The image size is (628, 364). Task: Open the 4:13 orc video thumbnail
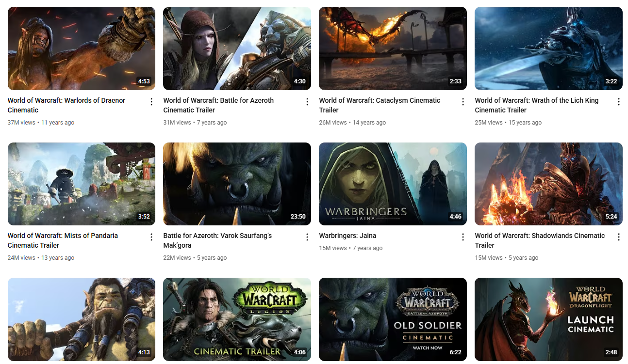(82, 319)
